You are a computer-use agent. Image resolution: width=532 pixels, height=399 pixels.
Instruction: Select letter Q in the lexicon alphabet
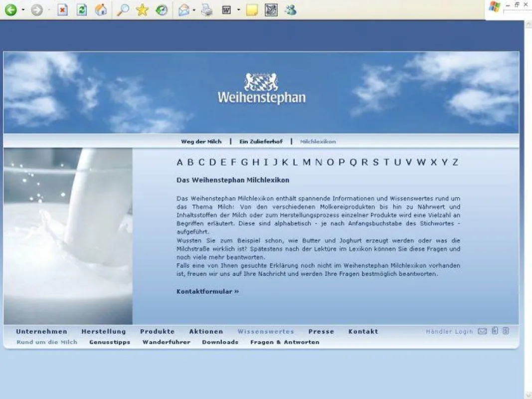coord(353,163)
